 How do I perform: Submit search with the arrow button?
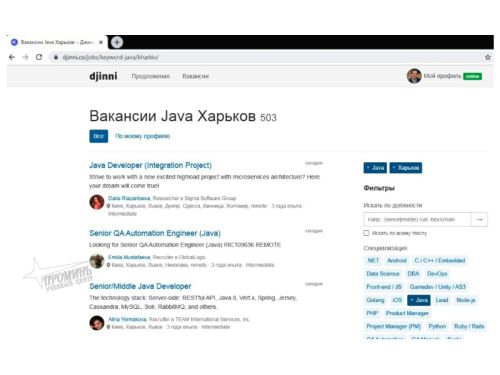tap(479, 220)
